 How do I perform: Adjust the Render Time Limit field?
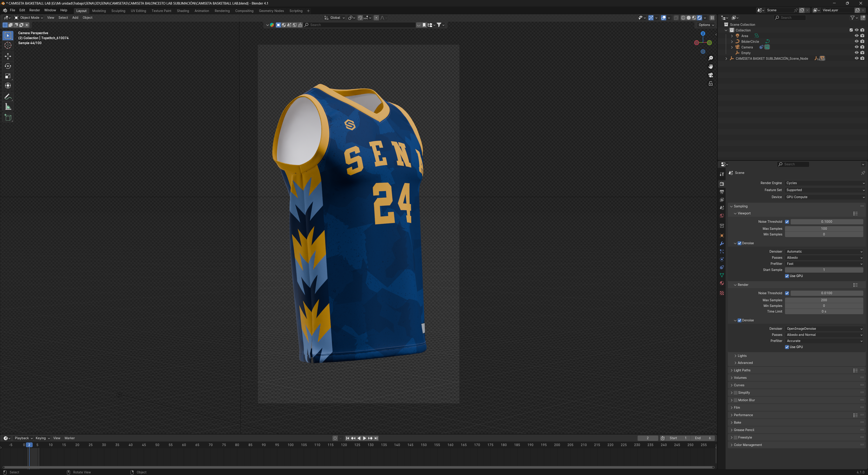(x=824, y=312)
